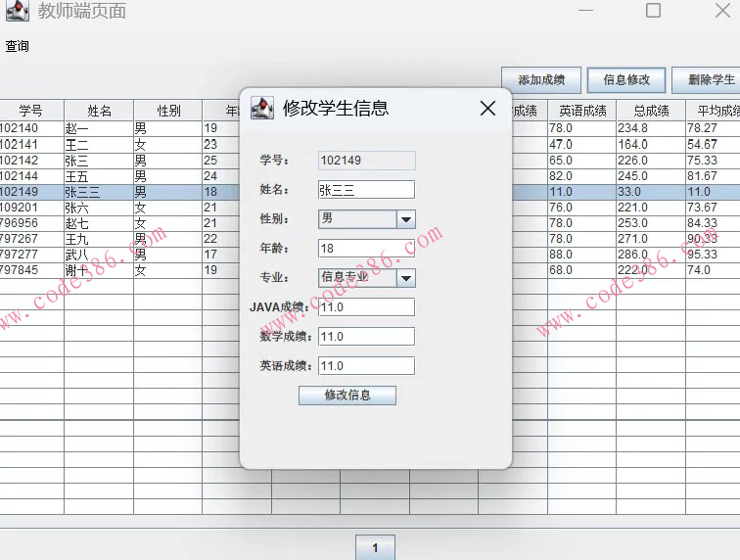Minimize the 教师端页面 window
740x560 pixels.
pos(585,10)
